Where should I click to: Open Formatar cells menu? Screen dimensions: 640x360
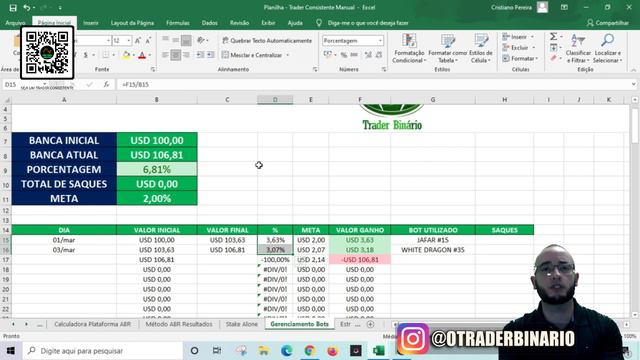pyautogui.click(x=520, y=58)
